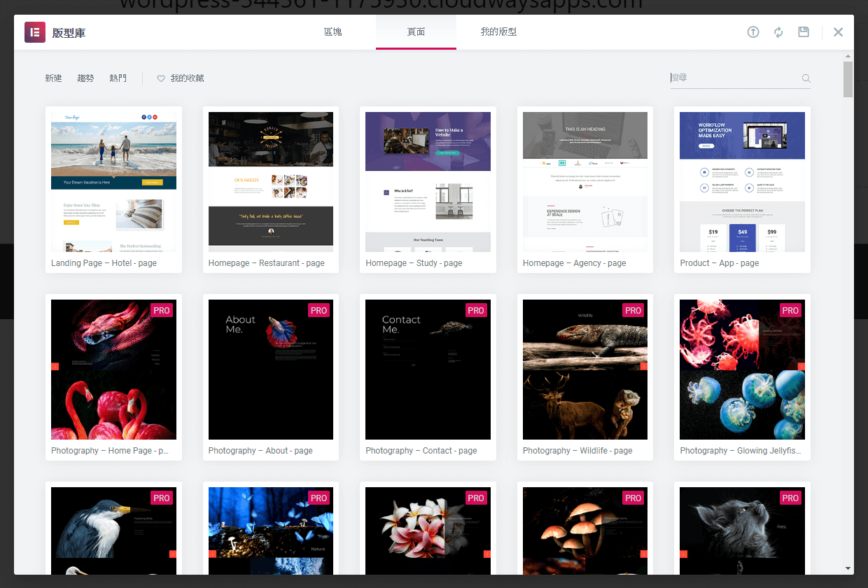Click the save template icon

(x=804, y=32)
